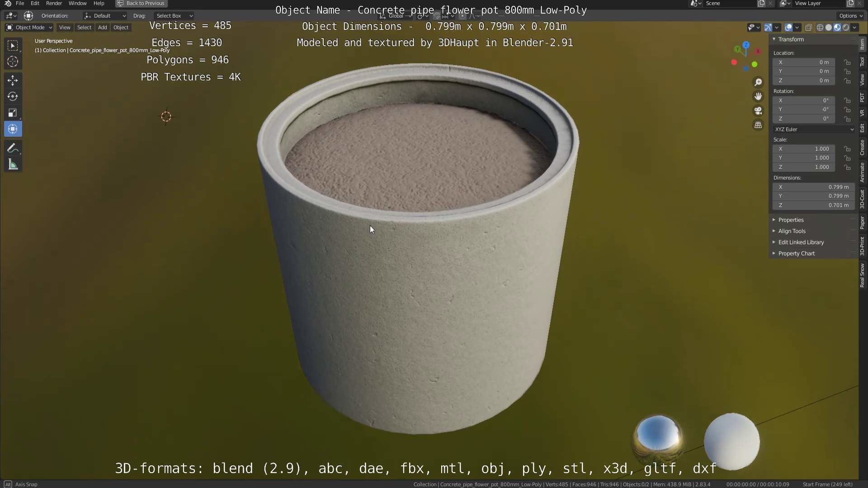Switch to the Real Snow sidebar tab
This screenshot has width=868, height=488.
pos(863,276)
